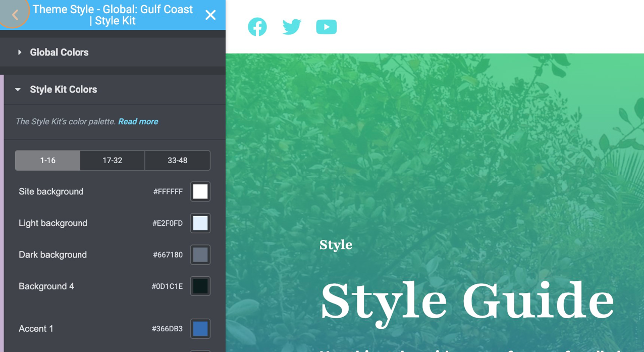
Task: Switch to the 33-48 colors tab
Action: [x=177, y=160]
